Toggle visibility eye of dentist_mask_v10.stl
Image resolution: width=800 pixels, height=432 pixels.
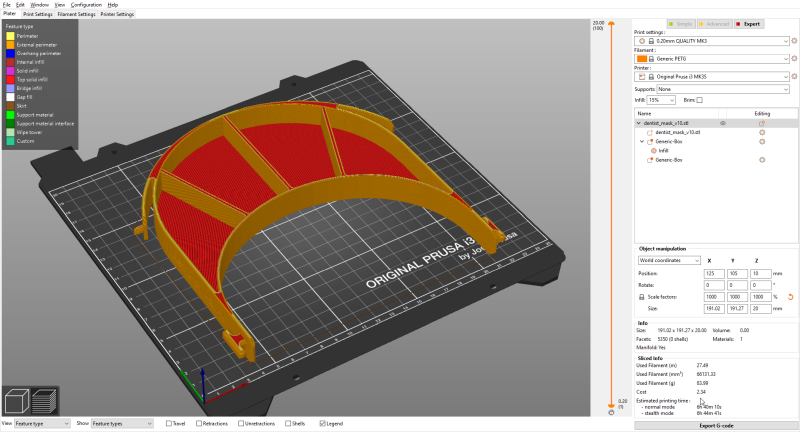click(722, 123)
